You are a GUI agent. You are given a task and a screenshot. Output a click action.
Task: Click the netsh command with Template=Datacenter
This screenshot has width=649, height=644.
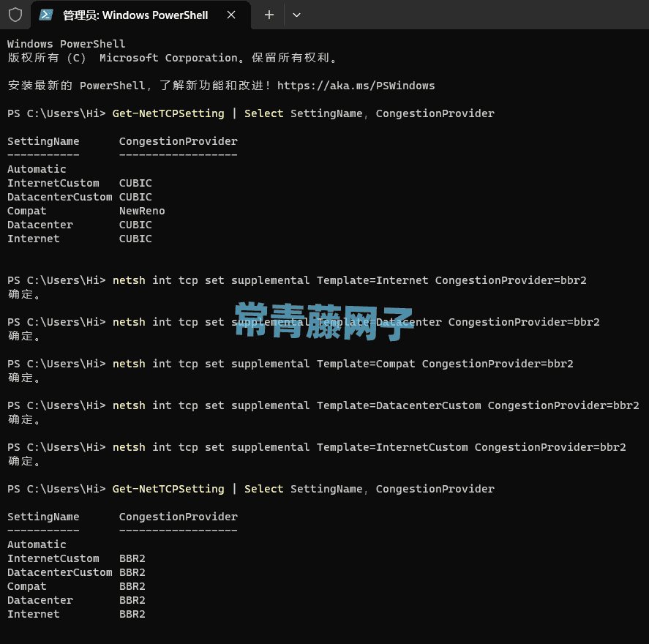click(x=304, y=322)
